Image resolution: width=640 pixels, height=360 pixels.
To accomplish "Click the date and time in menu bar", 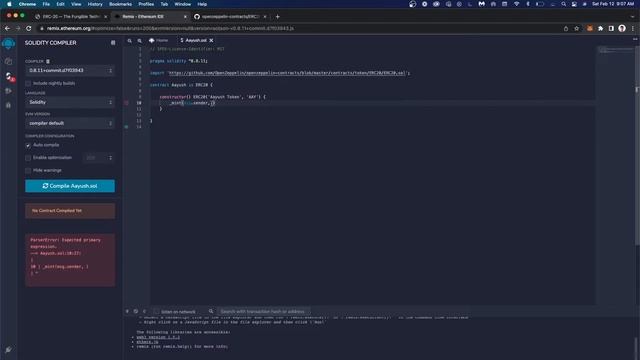I will pos(613,4).
